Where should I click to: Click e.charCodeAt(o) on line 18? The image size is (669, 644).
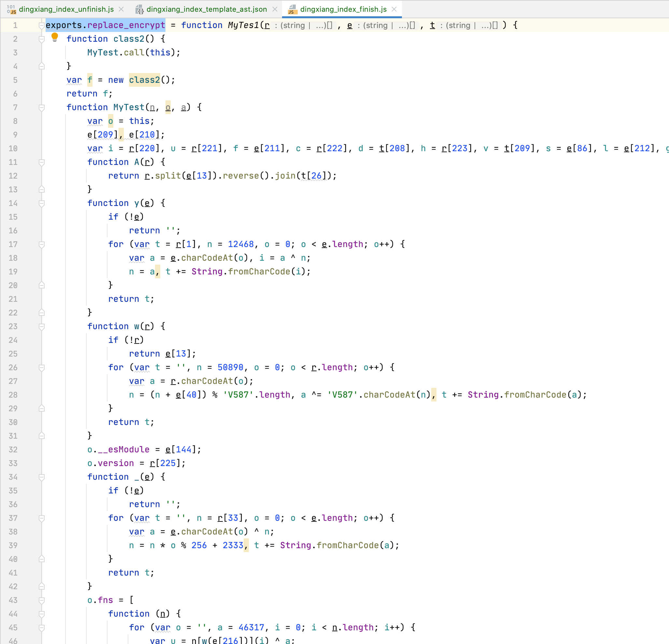[209, 258]
